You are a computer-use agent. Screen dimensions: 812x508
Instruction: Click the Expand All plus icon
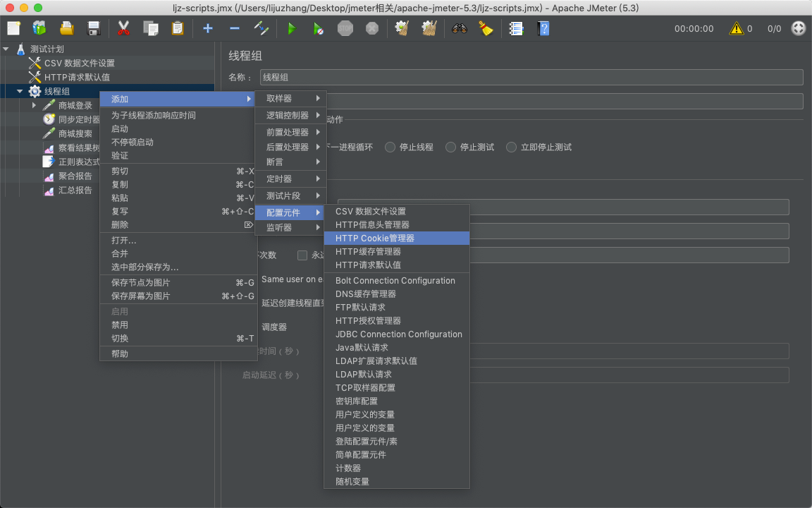coord(208,28)
